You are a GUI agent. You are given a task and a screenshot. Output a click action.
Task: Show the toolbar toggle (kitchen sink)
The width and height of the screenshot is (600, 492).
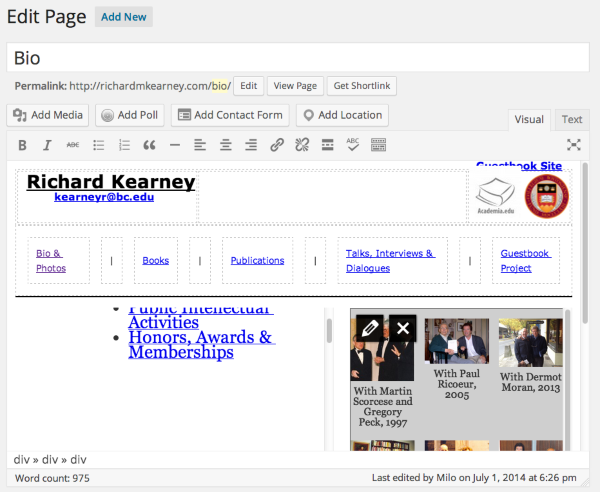[x=378, y=145]
